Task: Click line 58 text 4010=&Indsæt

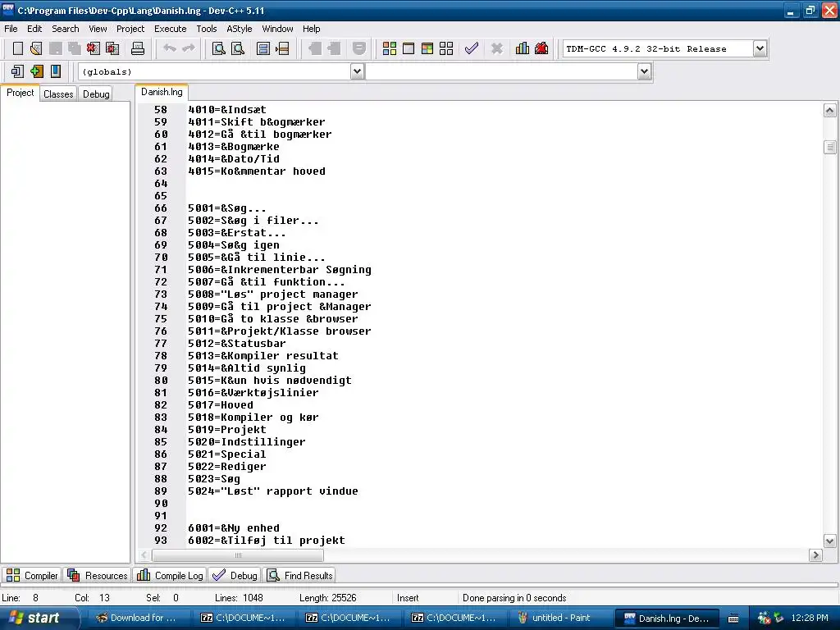Action: pyautogui.click(x=226, y=109)
